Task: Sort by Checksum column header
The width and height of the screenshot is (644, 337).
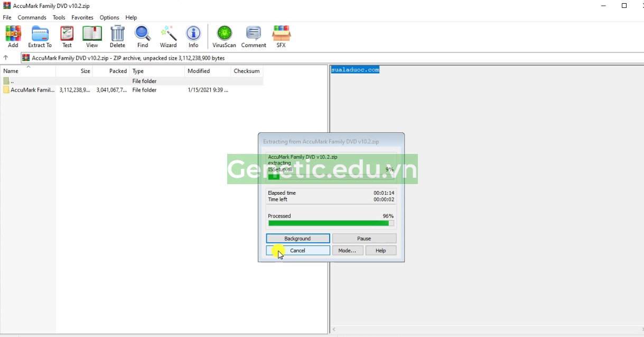Action: (247, 71)
